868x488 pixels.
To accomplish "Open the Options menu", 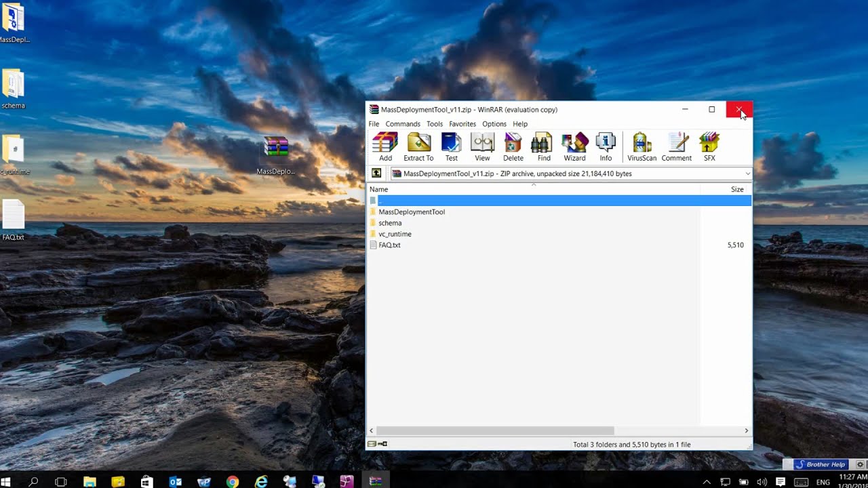I will 494,124.
